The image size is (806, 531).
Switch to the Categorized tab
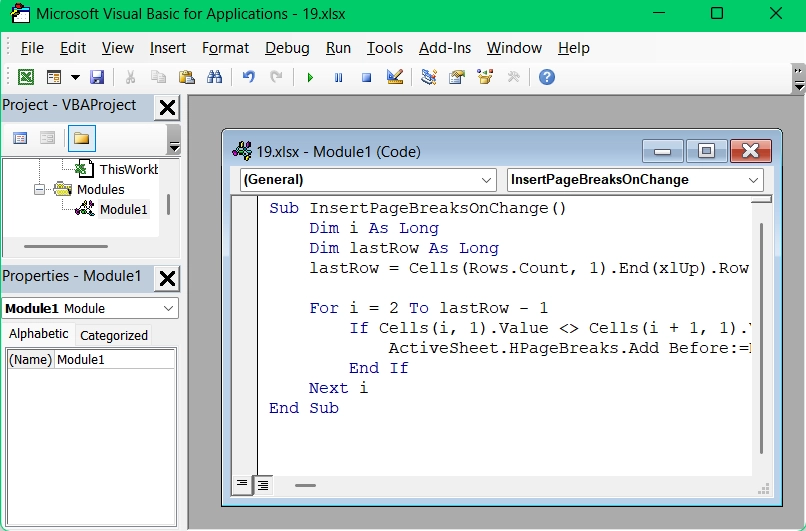[x=114, y=335]
